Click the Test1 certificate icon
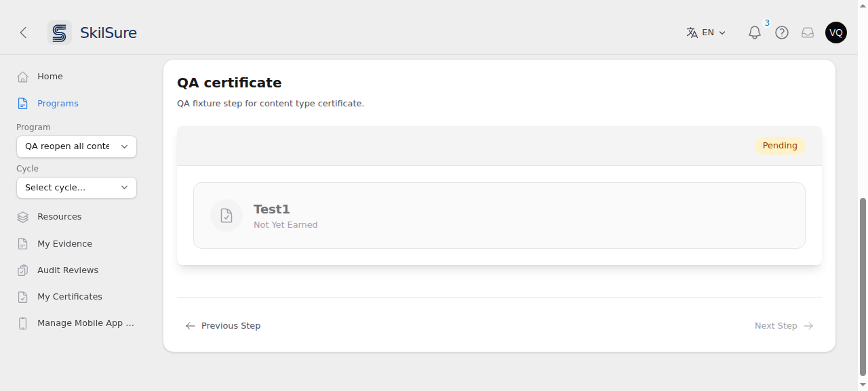868x391 pixels. [x=226, y=215]
